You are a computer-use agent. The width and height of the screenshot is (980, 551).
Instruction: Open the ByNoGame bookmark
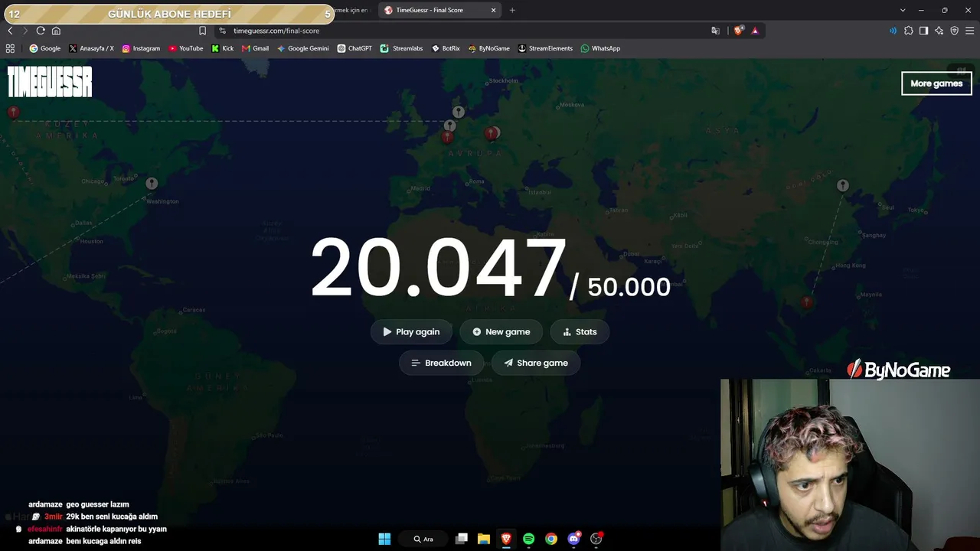coord(489,48)
